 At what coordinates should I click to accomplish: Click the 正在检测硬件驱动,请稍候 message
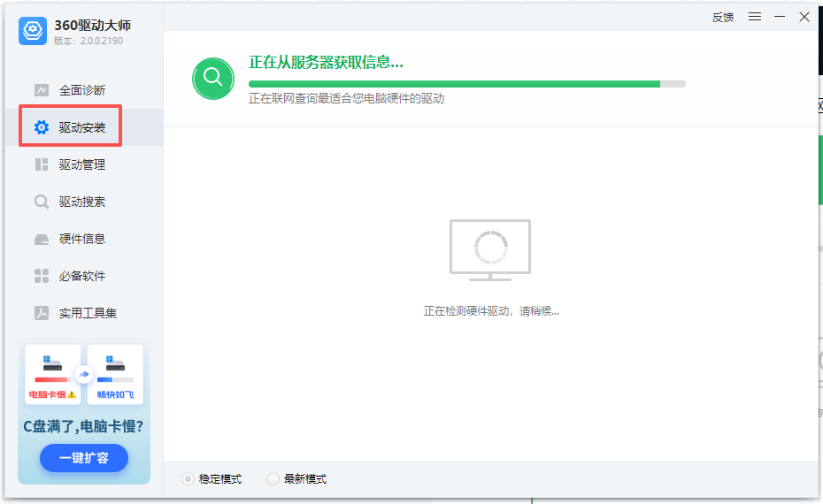click(x=491, y=311)
